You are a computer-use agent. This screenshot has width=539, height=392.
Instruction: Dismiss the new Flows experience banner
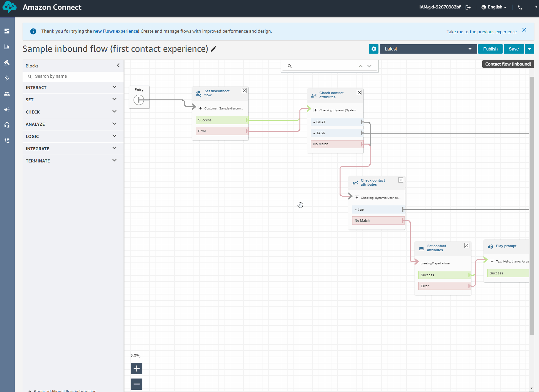[x=524, y=30]
